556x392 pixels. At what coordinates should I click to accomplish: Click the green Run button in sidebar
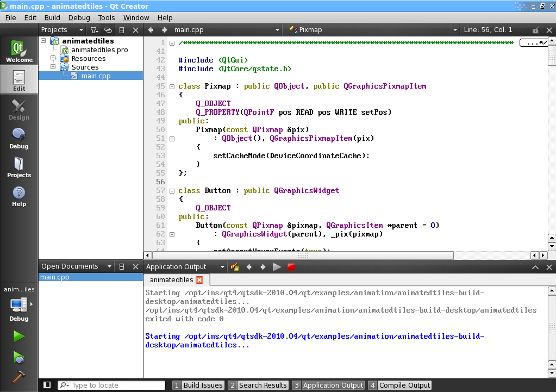(x=19, y=336)
